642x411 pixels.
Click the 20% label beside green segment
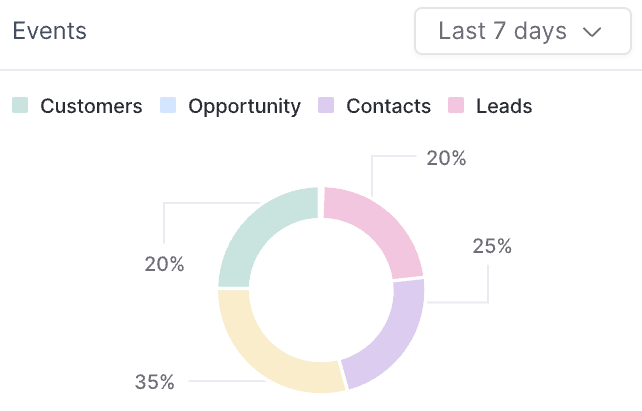(x=164, y=264)
